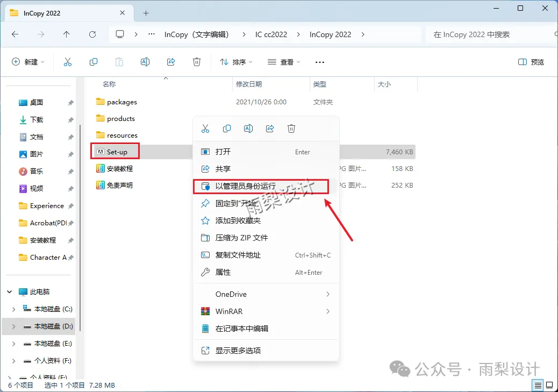
Task: Click the 类型 column header
Action: [319, 84]
